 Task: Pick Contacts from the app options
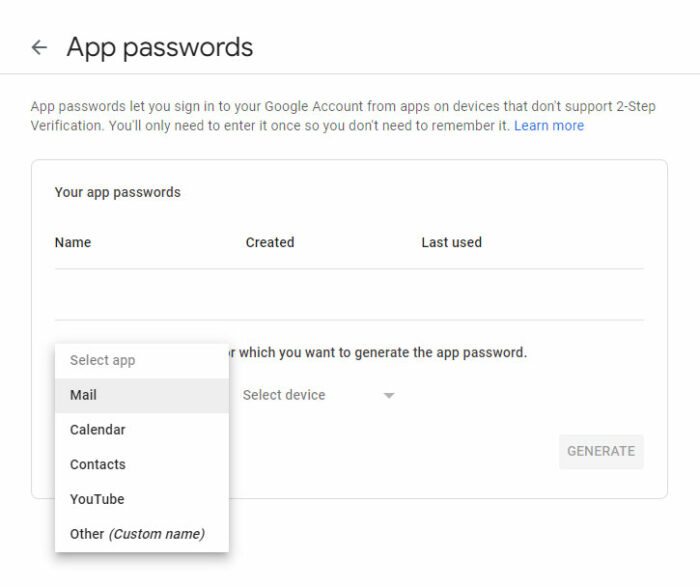point(142,464)
